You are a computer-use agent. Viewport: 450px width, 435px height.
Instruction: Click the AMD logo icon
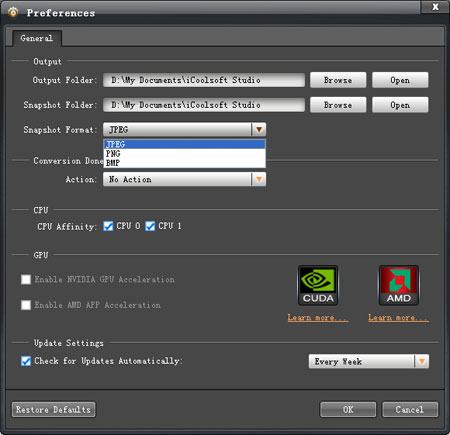pyautogui.click(x=399, y=285)
